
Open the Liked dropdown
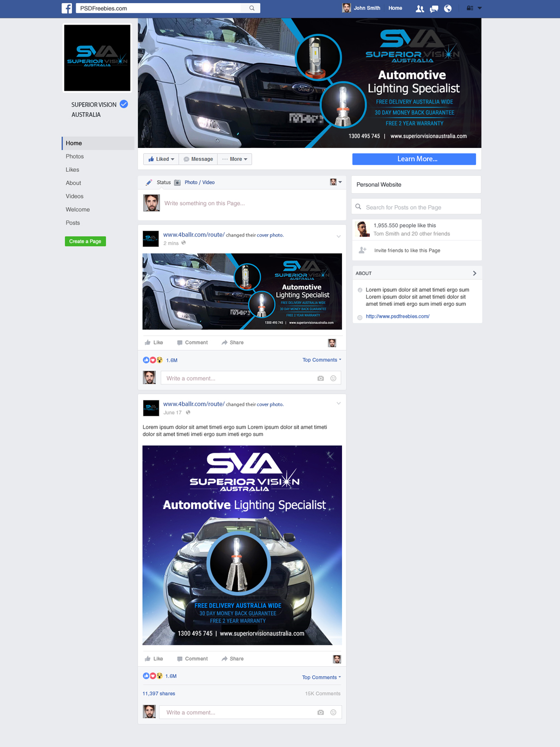pyautogui.click(x=160, y=159)
